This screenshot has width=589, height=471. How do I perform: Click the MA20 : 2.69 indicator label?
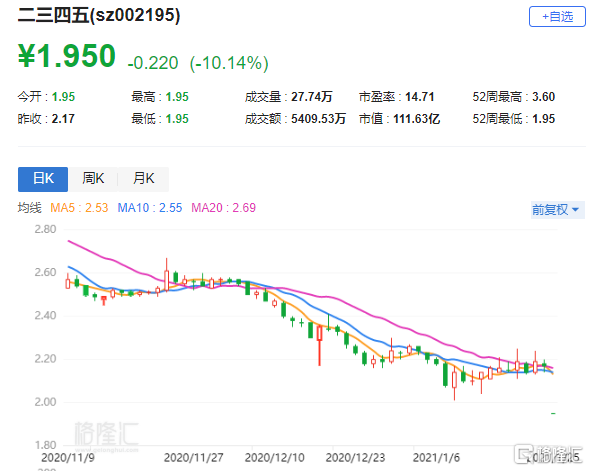click(x=224, y=208)
